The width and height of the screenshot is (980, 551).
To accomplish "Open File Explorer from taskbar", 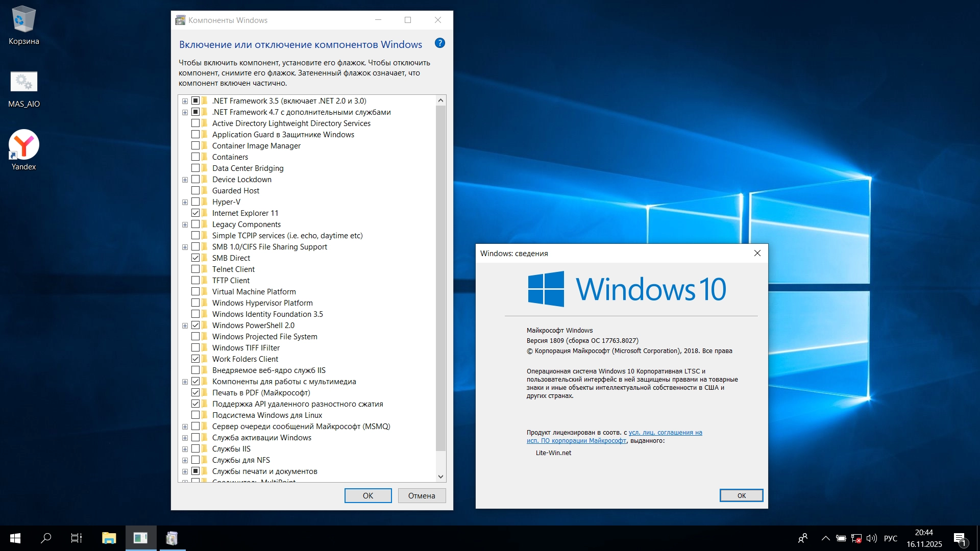I will (109, 538).
